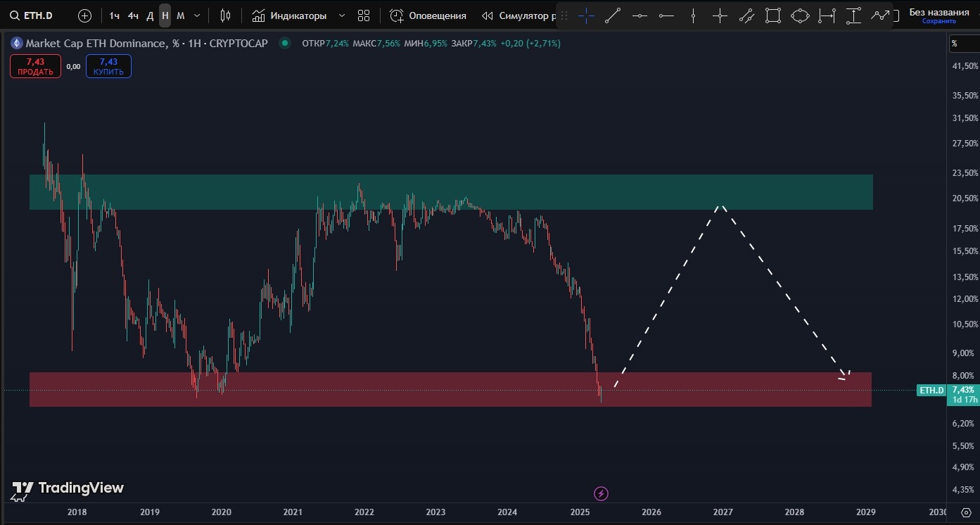Select the trend line drawing tool

click(613, 15)
